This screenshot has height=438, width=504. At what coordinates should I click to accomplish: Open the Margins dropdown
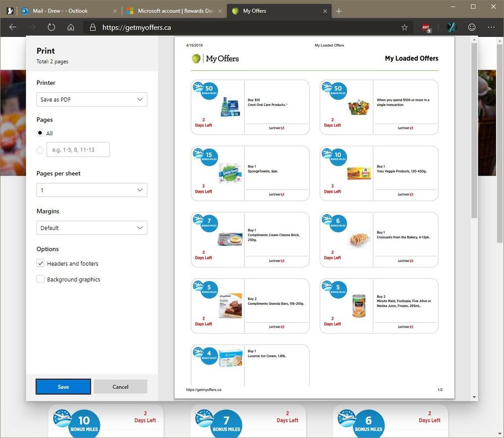(92, 228)
